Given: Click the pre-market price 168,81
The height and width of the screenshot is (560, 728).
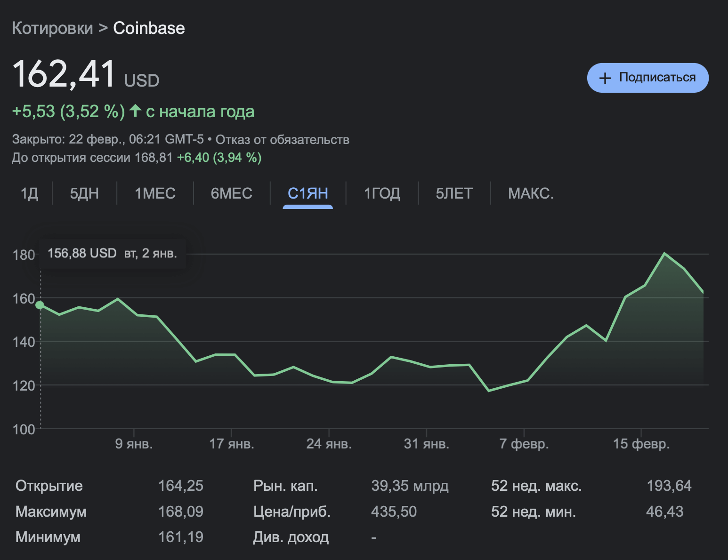Looking at the screenshot, I should pyautogui.click(x=154, y=158).
